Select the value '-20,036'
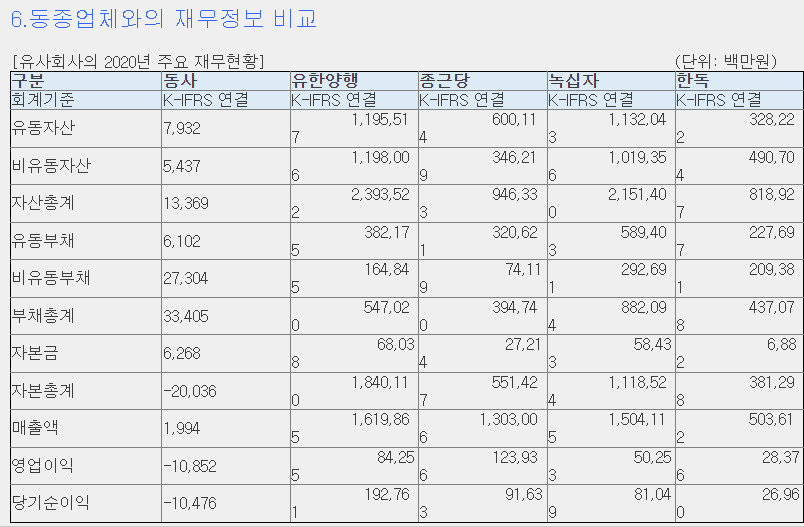The image size is (804, 527). click(x=190, y=392)
